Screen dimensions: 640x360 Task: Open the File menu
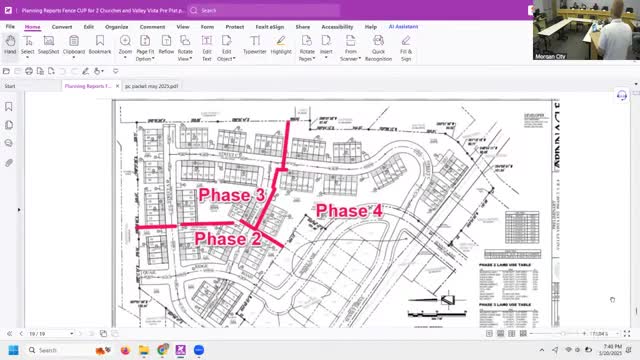(10, 27)
